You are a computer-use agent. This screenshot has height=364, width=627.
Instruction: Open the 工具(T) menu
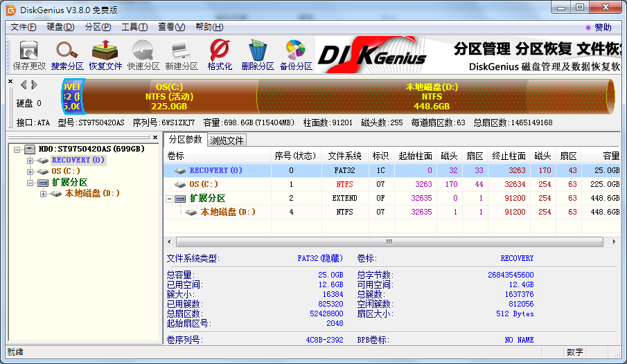134,27
